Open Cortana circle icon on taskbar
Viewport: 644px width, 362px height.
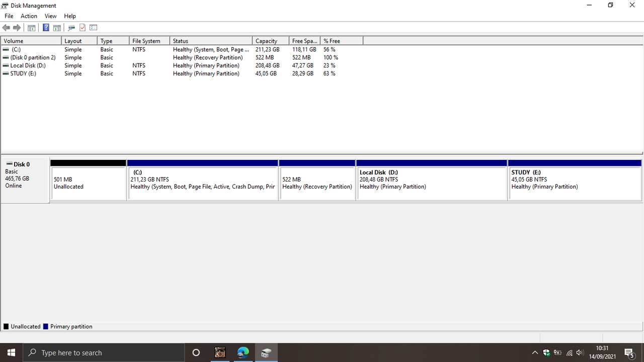pos(196,352)
